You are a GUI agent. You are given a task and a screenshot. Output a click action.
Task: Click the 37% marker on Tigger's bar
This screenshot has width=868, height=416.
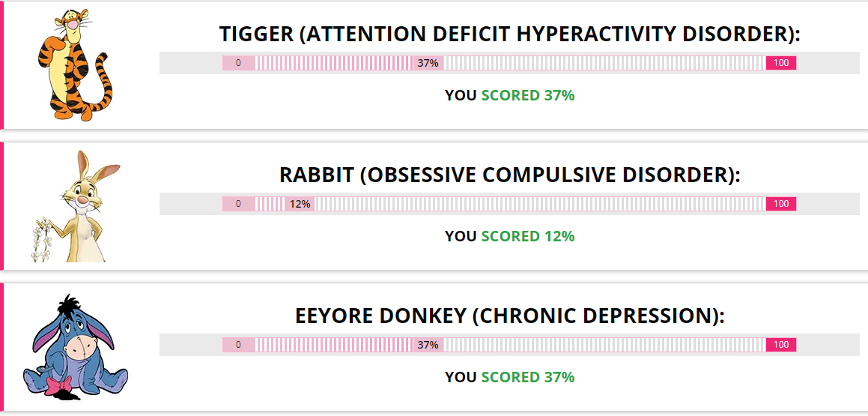(x=428, y=63)
